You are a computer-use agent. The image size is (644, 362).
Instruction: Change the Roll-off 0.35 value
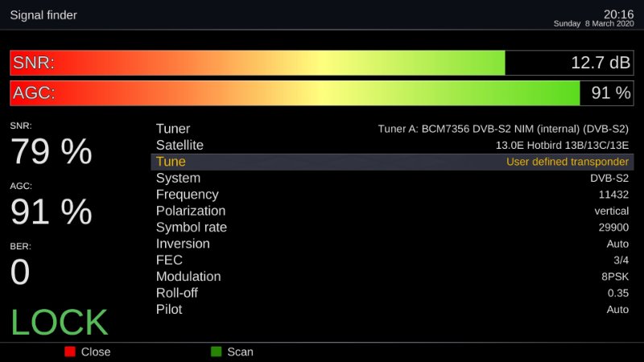618,293
